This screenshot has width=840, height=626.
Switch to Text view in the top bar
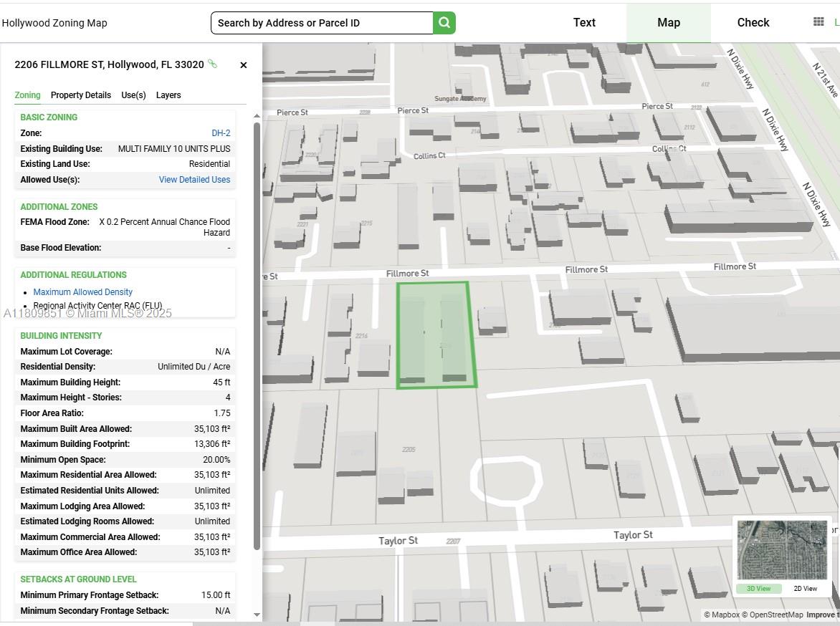click(584, 22)
